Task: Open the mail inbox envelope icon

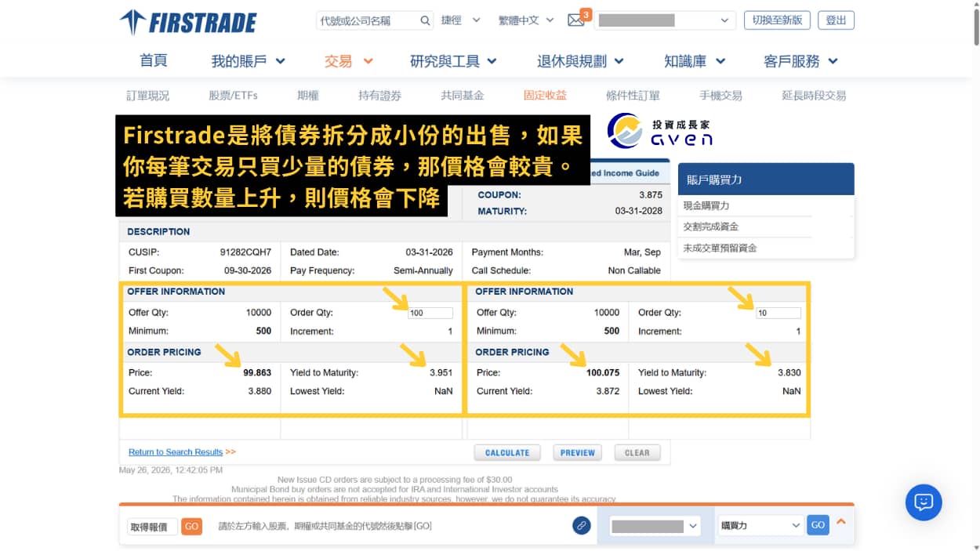Action: click(x=576, y=20)
